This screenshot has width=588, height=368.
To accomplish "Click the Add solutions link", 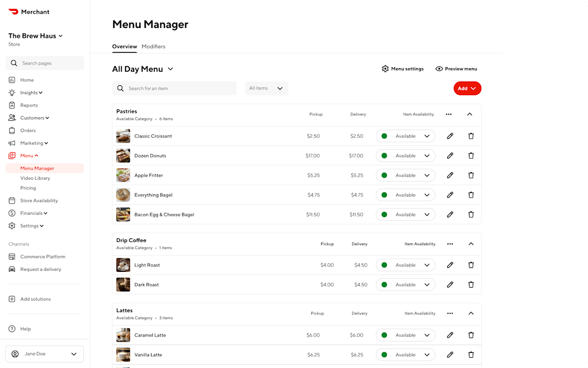I will click(35, 299).
